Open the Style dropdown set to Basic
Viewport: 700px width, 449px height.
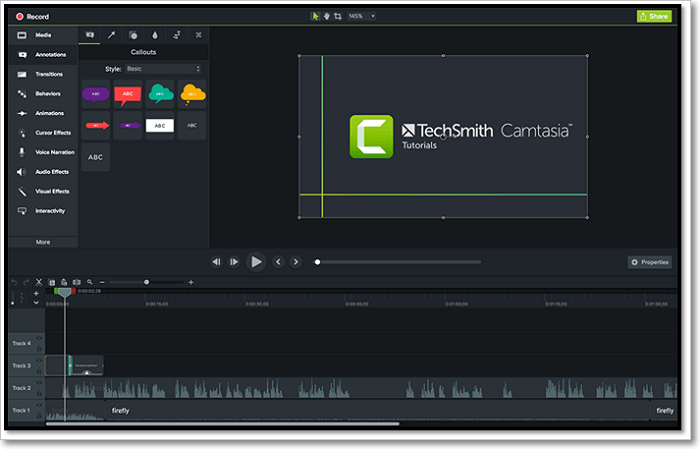(x=163, y=69)
